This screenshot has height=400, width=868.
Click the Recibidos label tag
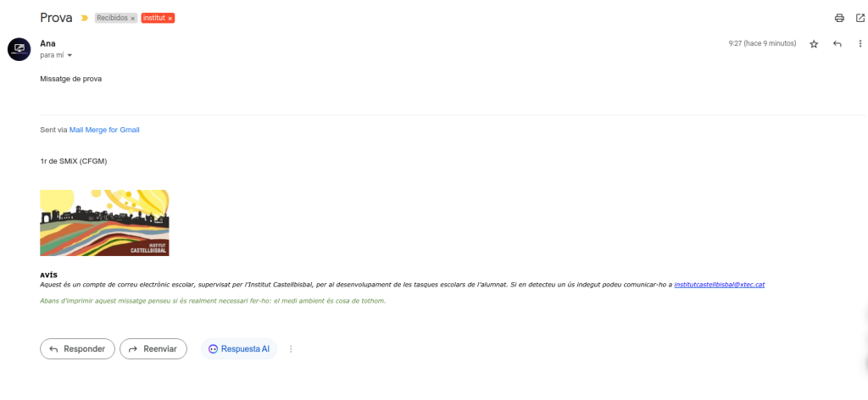[113, 19]
